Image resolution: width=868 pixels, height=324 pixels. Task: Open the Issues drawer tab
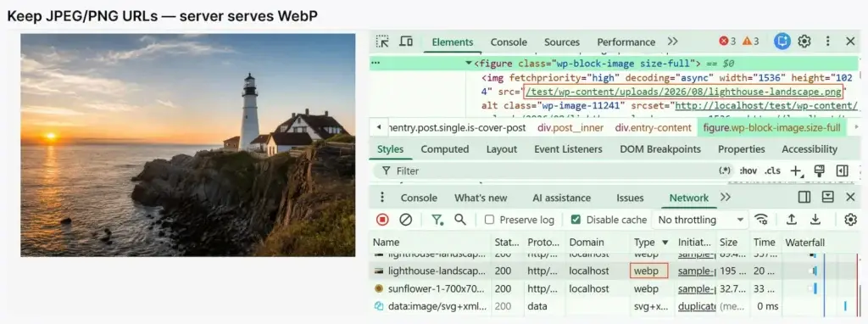pyautogui.click(x=630, y=198)
